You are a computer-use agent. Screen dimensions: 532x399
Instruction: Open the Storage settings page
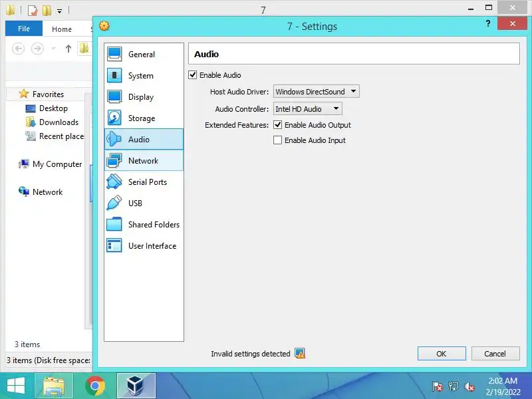[x=144, y=118]
